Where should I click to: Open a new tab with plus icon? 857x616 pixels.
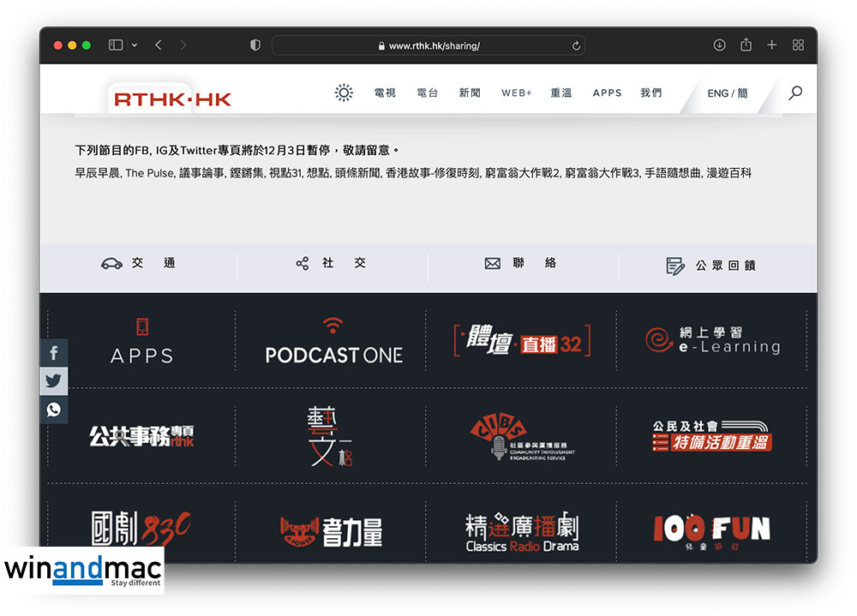[x=771, y=45]
